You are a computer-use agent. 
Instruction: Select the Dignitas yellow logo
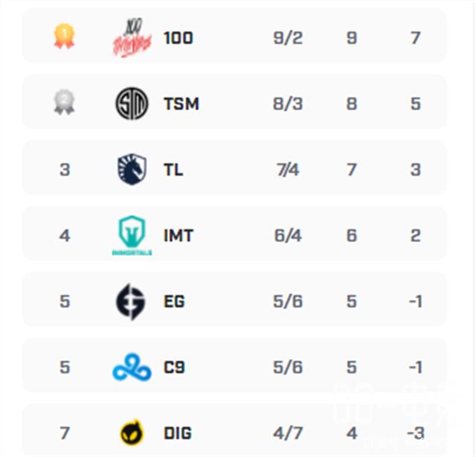point(132,432)
